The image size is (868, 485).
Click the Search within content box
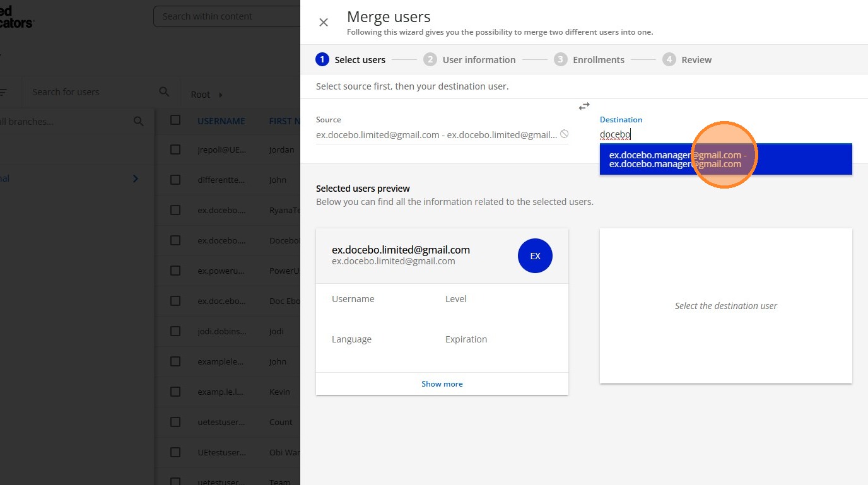coord(227,16)
